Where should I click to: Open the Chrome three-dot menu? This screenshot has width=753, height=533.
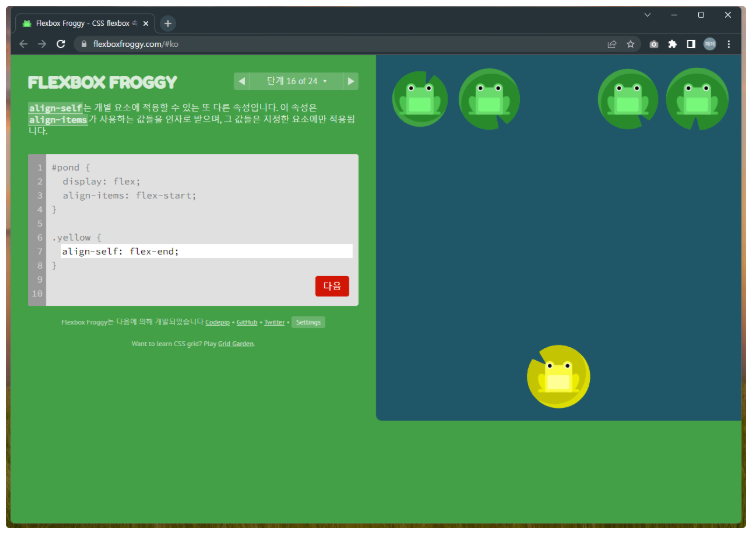click(729, 44)
